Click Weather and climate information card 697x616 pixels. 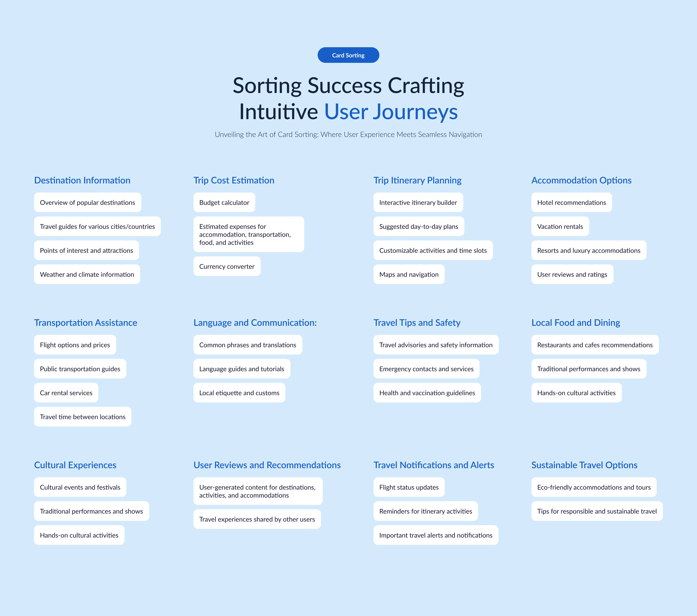(x=87, y=275)
